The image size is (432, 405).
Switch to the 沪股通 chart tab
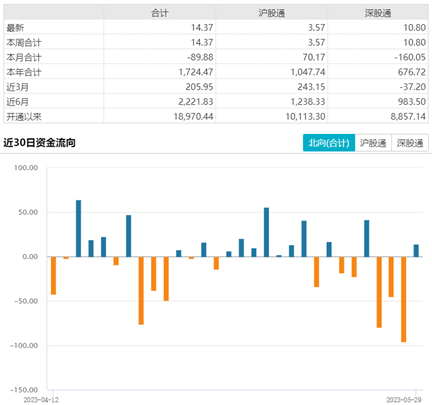(x=373, y=143)
